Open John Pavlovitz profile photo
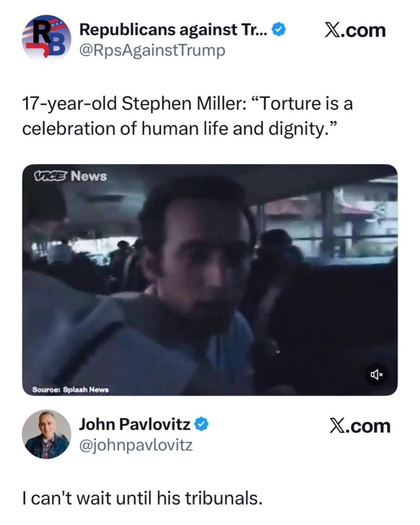Image resolution: width=420 pixels, height=525 pixels. 46,434
